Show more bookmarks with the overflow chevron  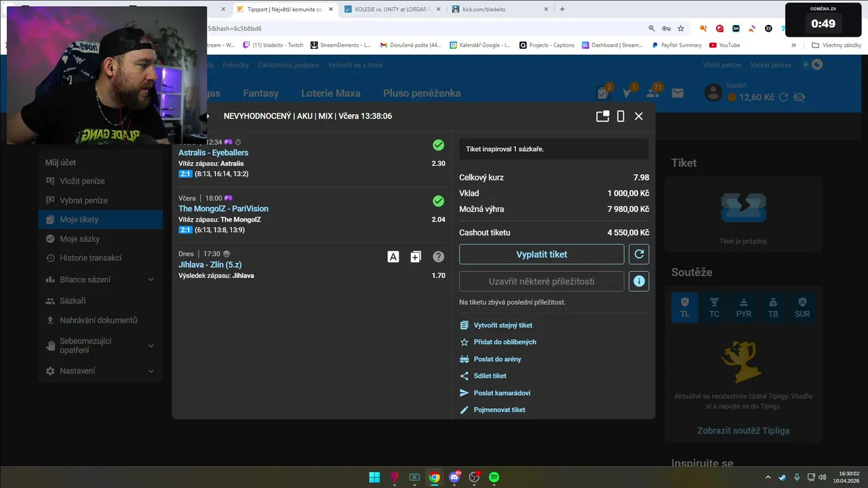(x=794, y=45)
